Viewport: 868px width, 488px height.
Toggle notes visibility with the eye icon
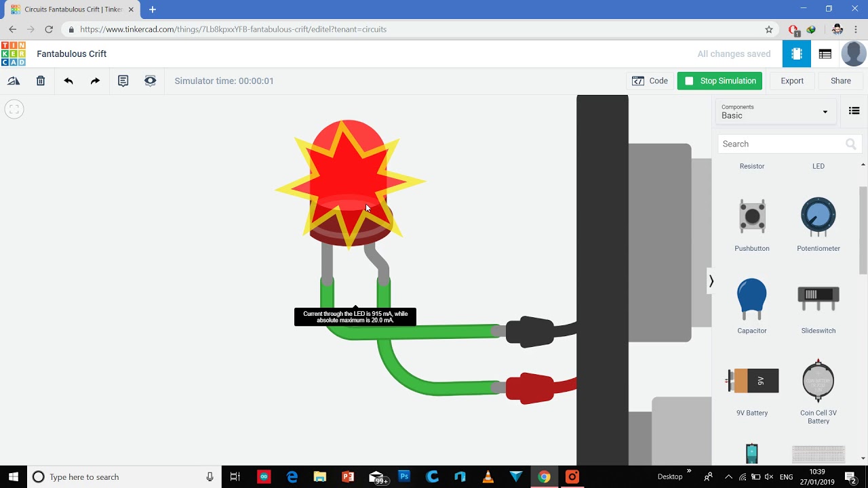click(150, 81)
